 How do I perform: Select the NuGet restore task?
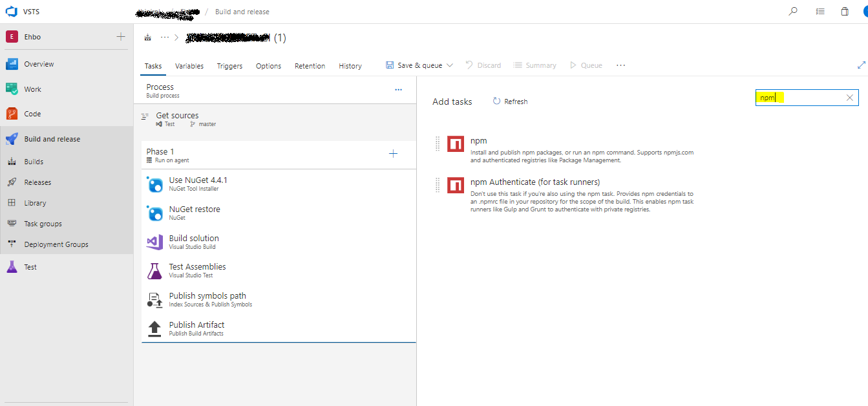[279, 213]
